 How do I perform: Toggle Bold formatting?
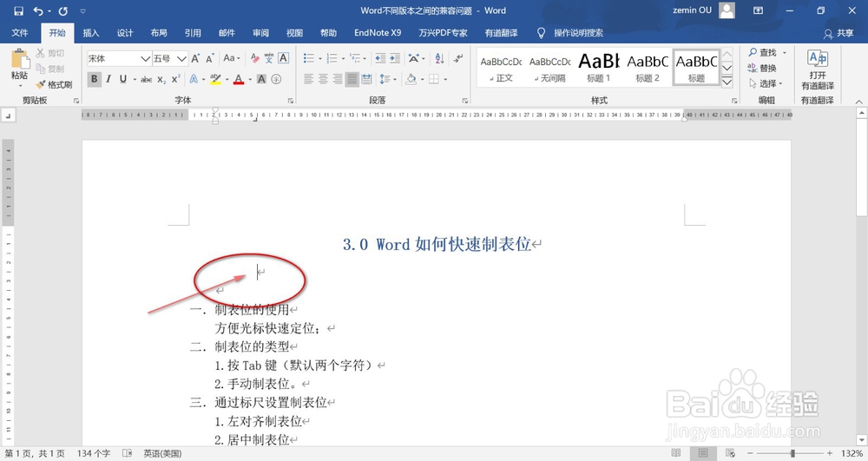[x=94, y=79]
